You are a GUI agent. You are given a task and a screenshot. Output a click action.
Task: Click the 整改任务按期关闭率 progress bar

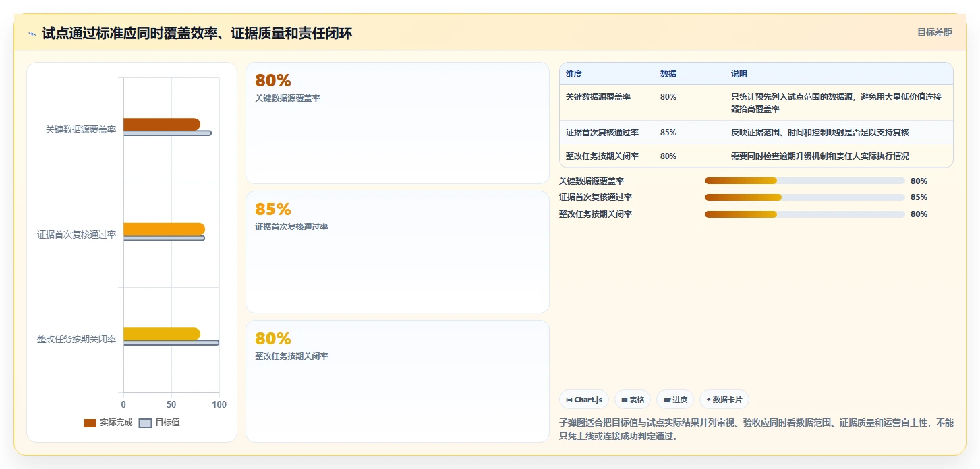pos(805,214)
